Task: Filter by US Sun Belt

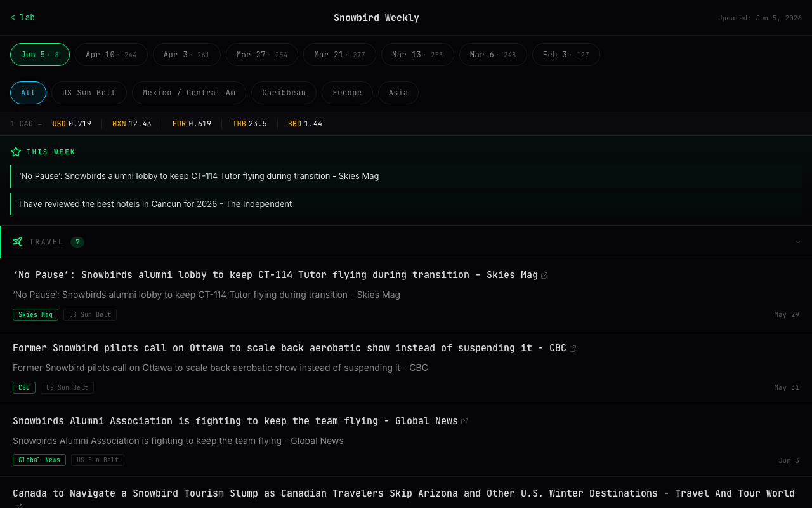Action: pyautogui.click(x=89, y=93)
